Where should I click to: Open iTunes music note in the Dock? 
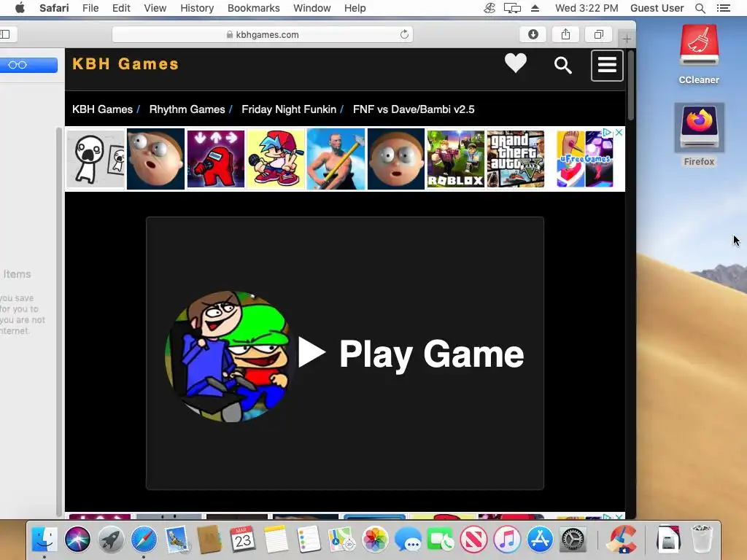coord(507,540)
